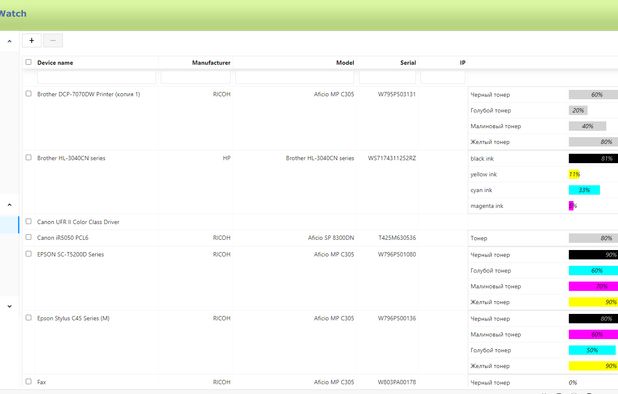Select the highlighted sidebar item
Image resolution: width=618 pixels, height=394 pixels.
(9, 225)
